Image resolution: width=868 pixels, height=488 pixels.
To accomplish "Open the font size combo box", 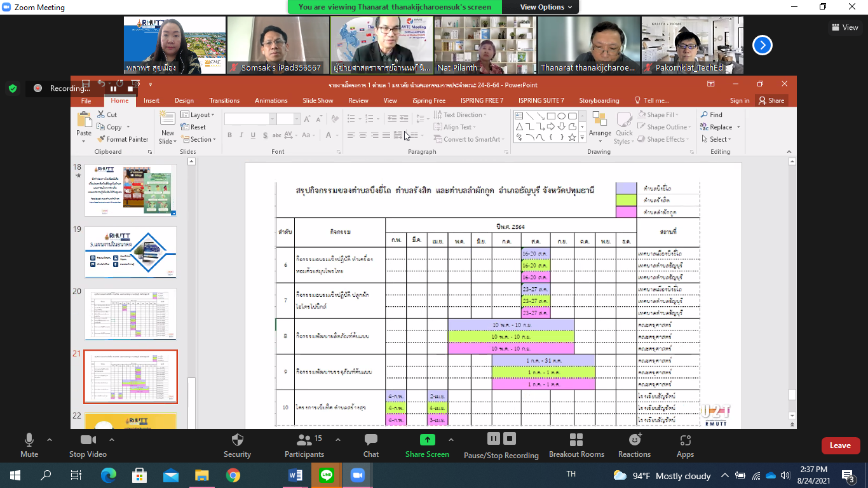I will pyautogui.click(x=288, y=119).
